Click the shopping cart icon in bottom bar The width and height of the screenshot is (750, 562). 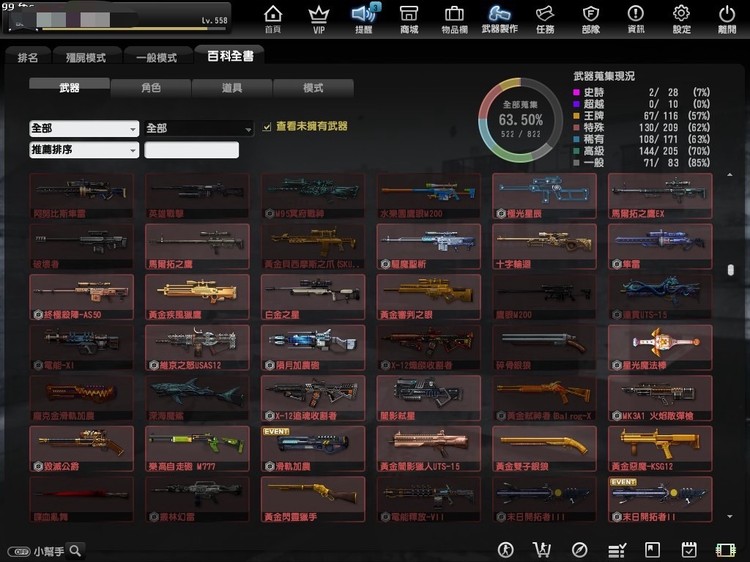[x=541, y=550]
